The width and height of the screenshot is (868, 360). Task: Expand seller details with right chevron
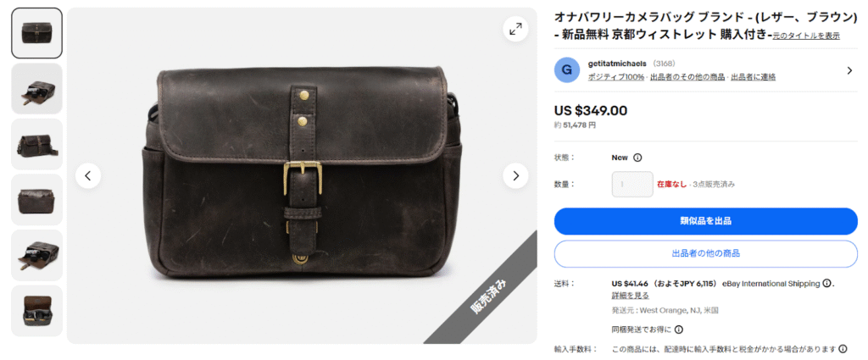coord(849,70)
